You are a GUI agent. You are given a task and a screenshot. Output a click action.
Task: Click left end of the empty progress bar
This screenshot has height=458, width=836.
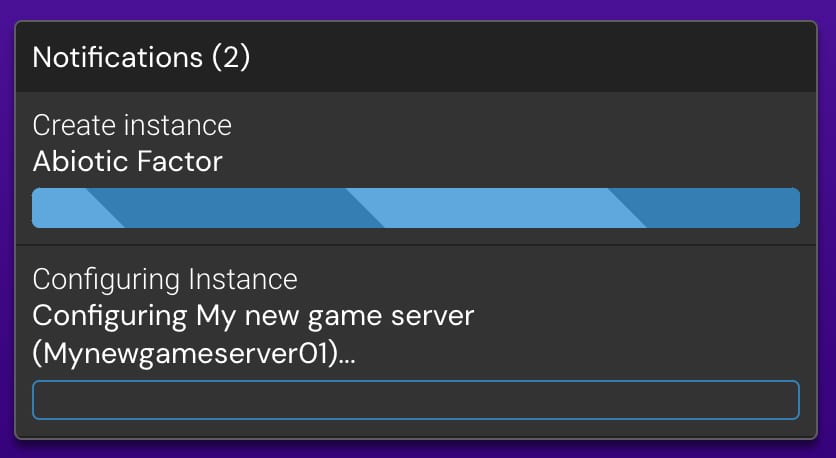tap(45, 400)
